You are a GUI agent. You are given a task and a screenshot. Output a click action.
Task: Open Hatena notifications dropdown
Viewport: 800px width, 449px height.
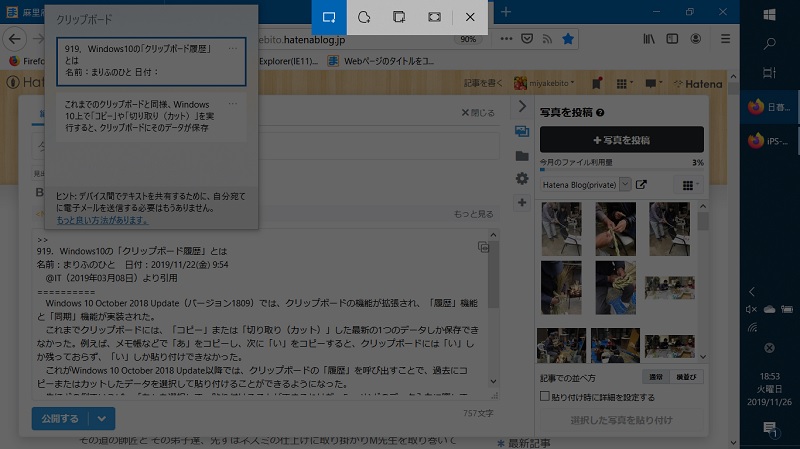[x=653, y=83]
